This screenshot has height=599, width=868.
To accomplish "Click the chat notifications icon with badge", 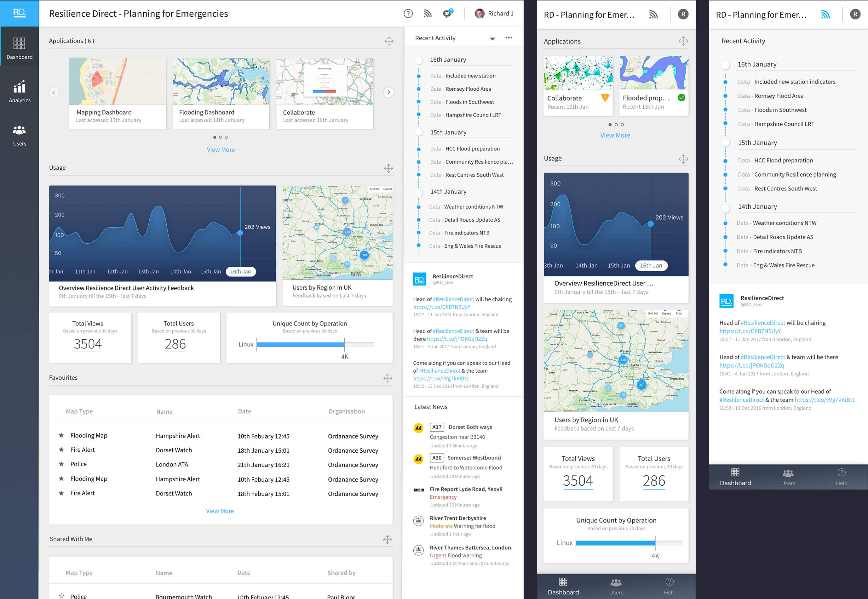I will pyautogui.click(x=447, y=14).
